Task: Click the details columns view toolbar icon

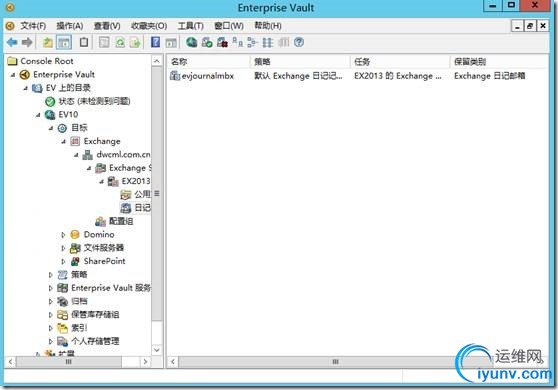Action: click(284, 42)
